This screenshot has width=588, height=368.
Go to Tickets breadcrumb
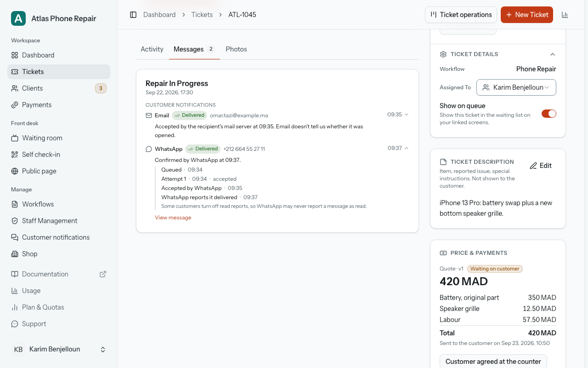(x=202, y=15)
